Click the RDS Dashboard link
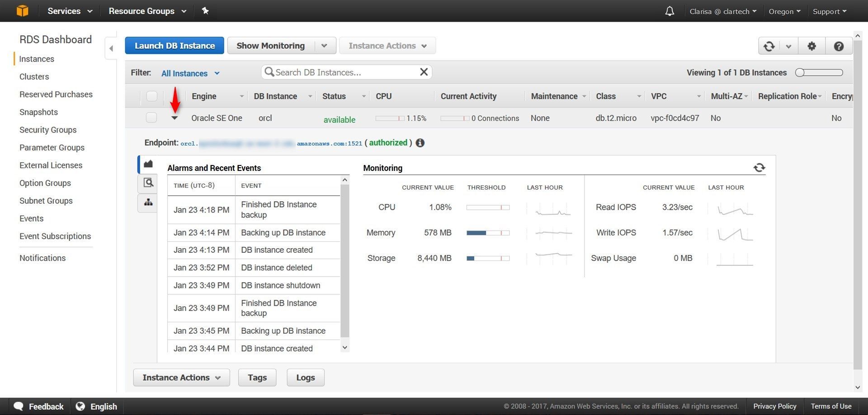The width and height of the screenshot is (868, 415). coord(56,39)
